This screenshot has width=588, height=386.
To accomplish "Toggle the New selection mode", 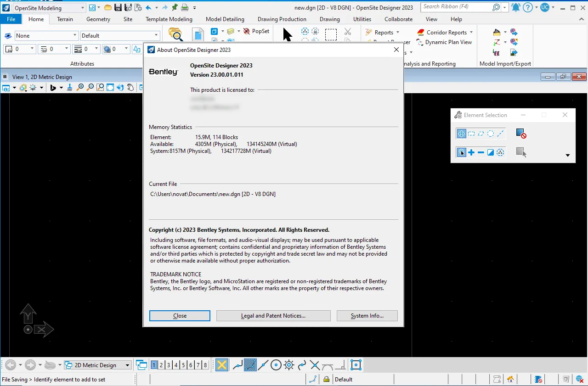I will [462, 152].
